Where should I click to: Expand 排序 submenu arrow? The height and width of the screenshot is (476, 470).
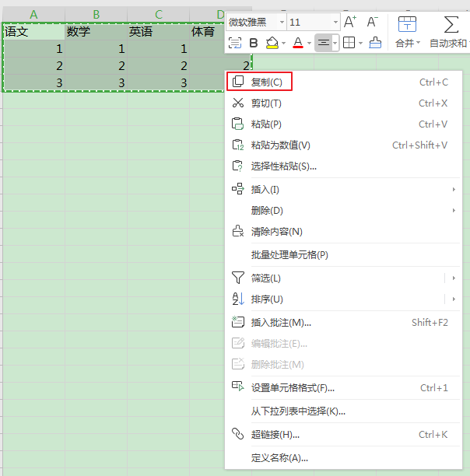click(x=454, y=299)
